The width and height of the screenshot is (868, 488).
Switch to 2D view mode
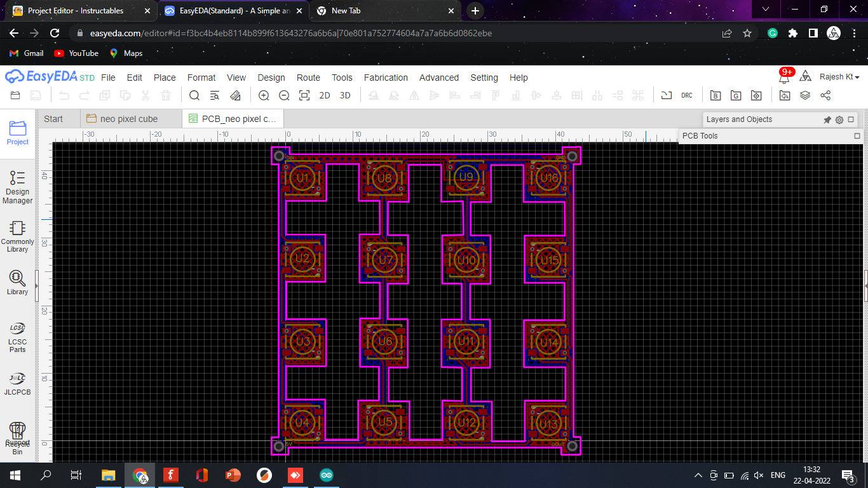click(325, 95)
